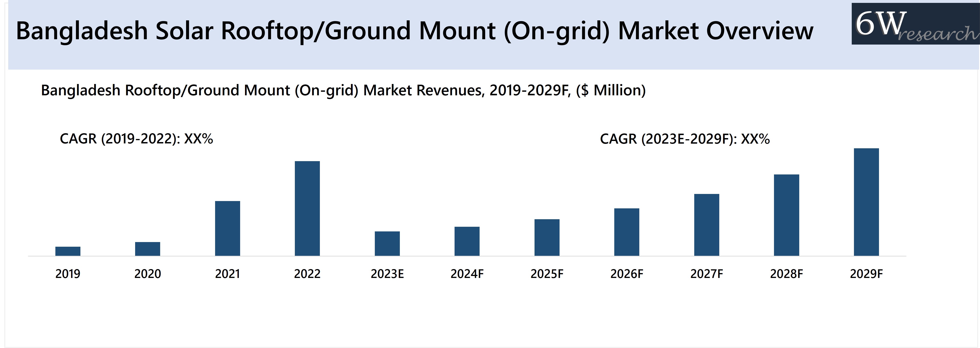980x348 pixels.
Task: Click the CAGR (2019-2022): XX% label
Action: pyautogui.click(x=136, y=139)
